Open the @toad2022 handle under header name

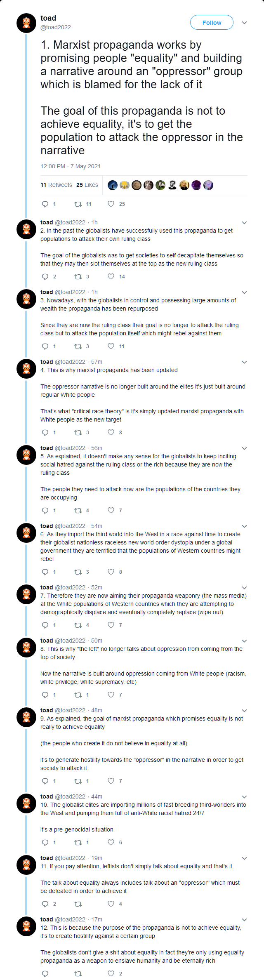point(56,27)
